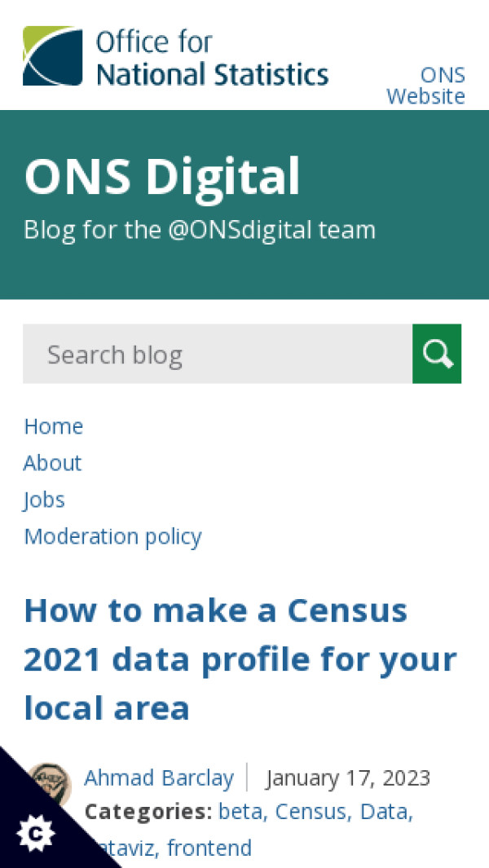This screenshot has width=489, height=868.
Task: Click the 'Blog for the @ONSdigital team' tagline
Action: point(200,230)
